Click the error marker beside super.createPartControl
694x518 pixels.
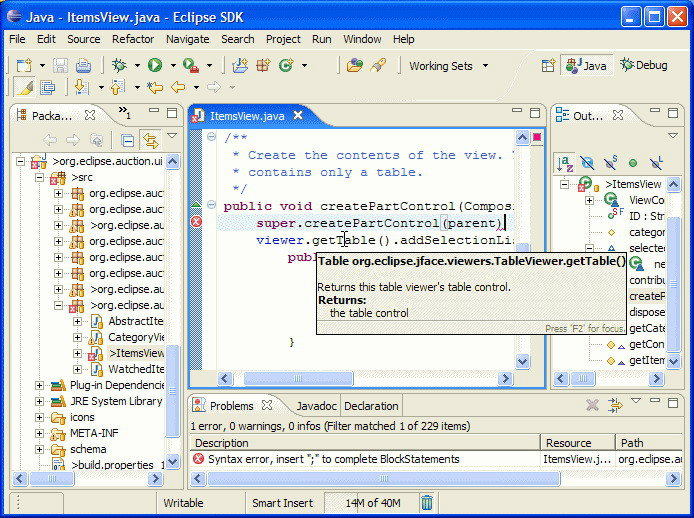click(x=197, y=221)
